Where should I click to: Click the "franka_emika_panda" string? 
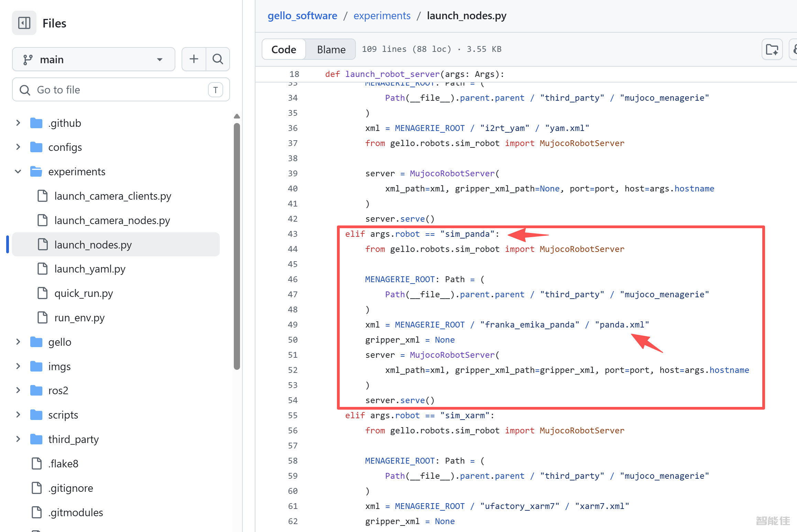point(529,325)
